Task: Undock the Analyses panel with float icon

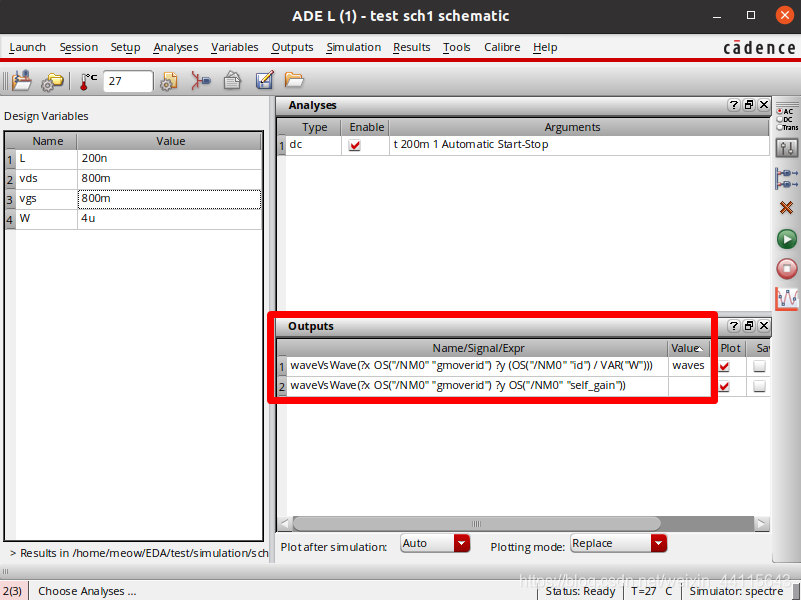Action: pos(749,105)
